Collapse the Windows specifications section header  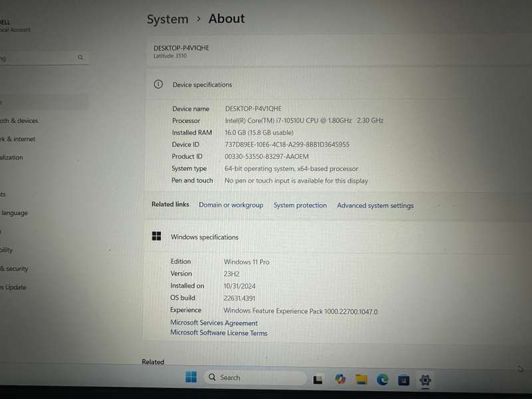[338, 237]
